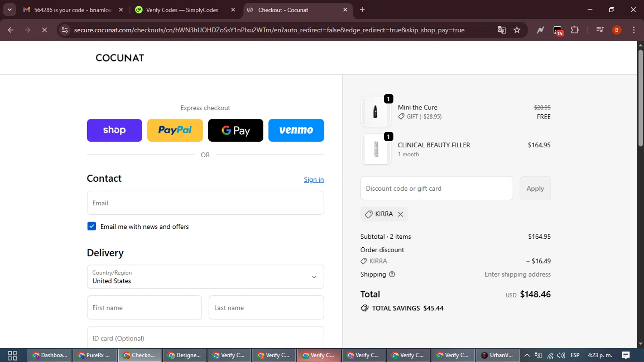Viewport: 644px width, 362px height.
Task: Open the Country/Region dropdown
Action: tap(205, 277)
